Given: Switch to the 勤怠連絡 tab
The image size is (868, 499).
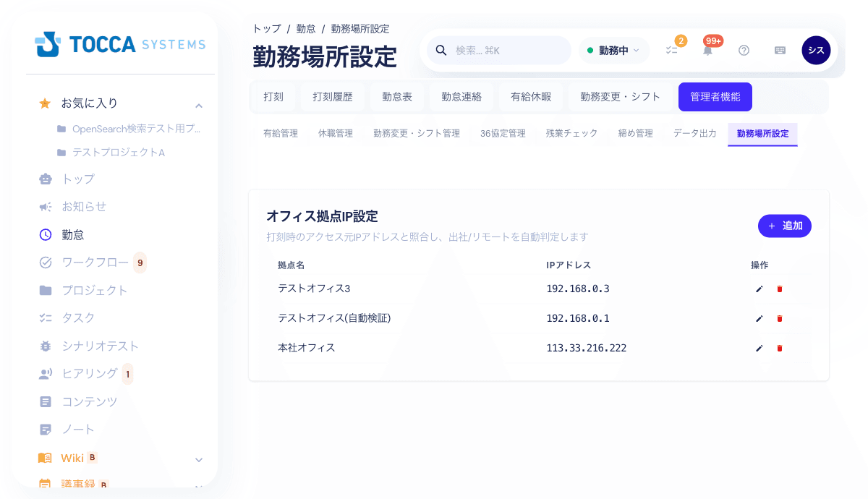Looking at the screenshot, I should pos(461,97).
